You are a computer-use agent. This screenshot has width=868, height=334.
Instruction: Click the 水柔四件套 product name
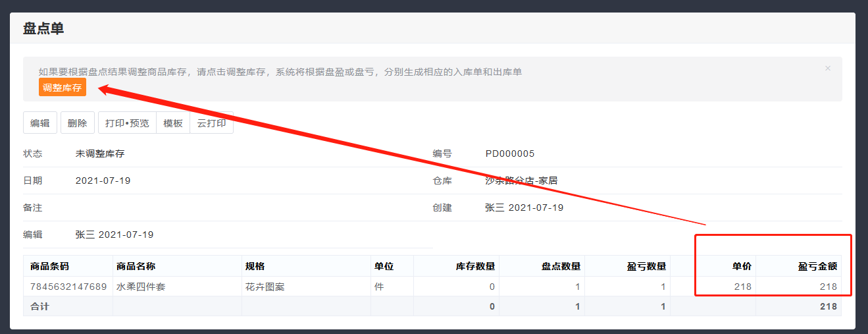pyautogui.click(x=140, y=287)
